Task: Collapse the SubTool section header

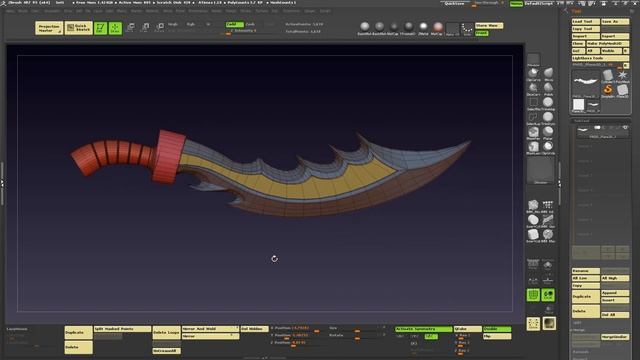Action: (x=582, y=121)
